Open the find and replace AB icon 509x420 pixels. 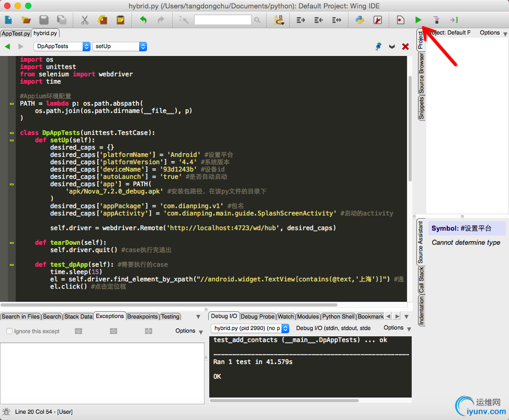pyautogui.click(x=279, y=20)
